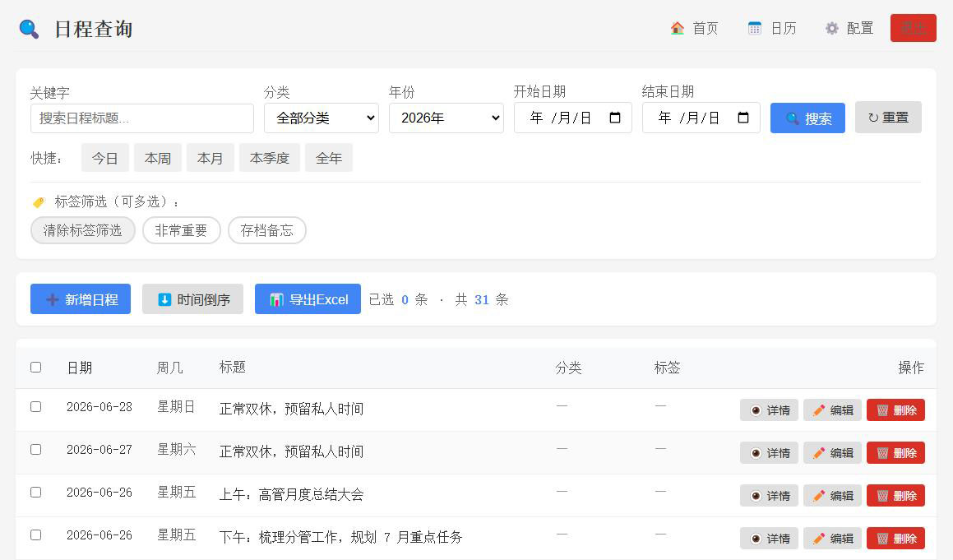This screenshot has height=560, width=953.
Task: Select the 全年 quick filter
Action: (x=329, y=158)
